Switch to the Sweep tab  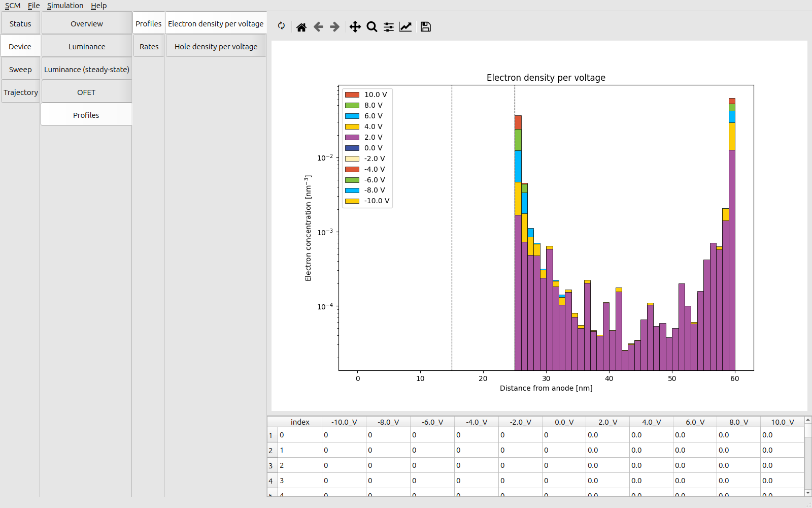(20, 70)
